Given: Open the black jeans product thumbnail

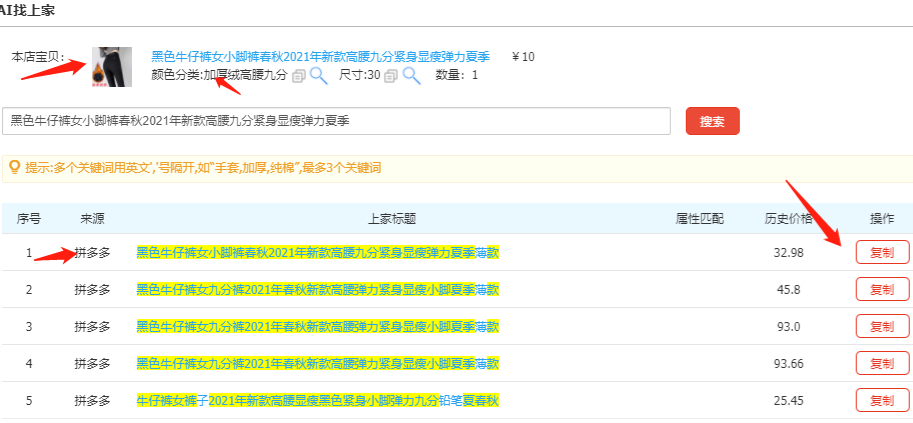Looking at the screenshot, I should point(112,66).
